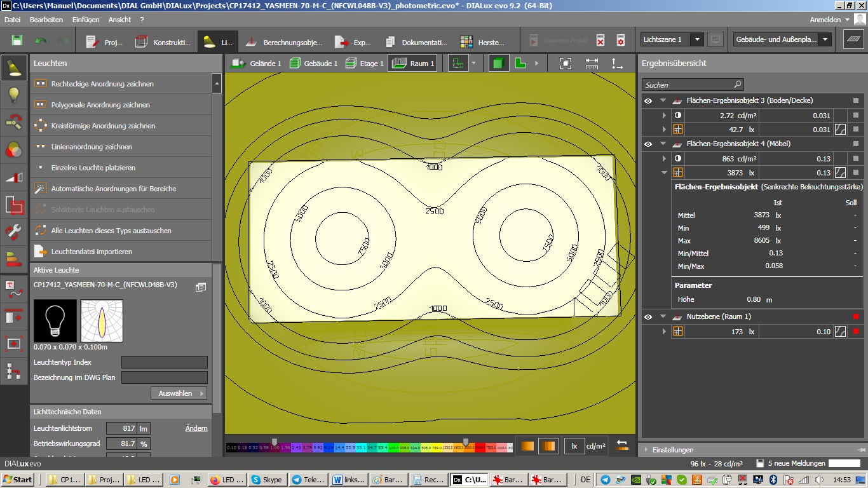
Task: Toggle visibility eye of Nutzebene (Raum 1)
Action: 648,316
